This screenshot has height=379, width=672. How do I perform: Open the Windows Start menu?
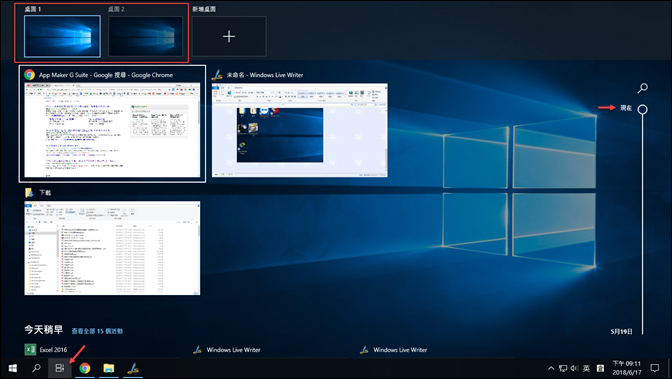pos(12,368)
